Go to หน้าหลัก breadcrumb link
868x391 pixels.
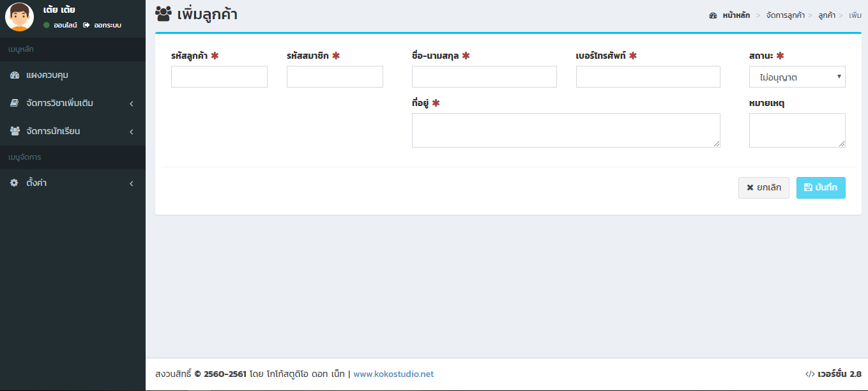click(736, 15)
